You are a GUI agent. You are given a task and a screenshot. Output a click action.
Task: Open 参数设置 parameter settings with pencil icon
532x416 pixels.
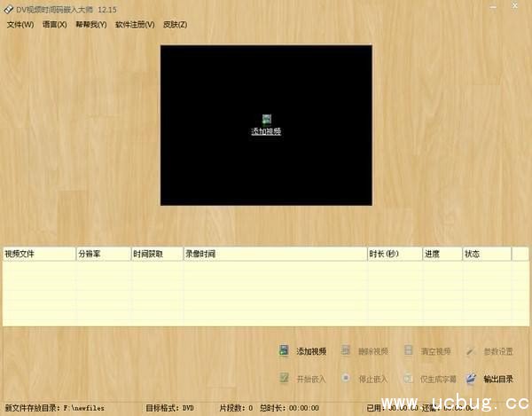(x=490, y=351)
